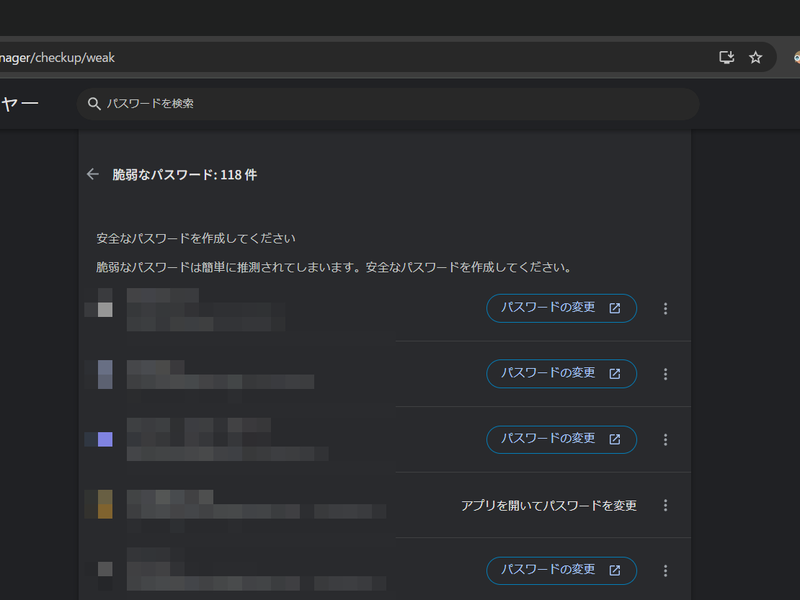Click アプリを開いてパスワードを変更 on the fourth entry

548,505
